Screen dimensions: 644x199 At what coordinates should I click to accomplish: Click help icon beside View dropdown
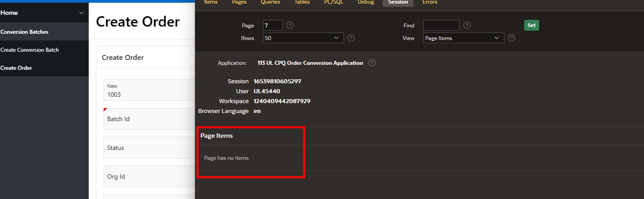pyautogui.click(x=512, y=38)
